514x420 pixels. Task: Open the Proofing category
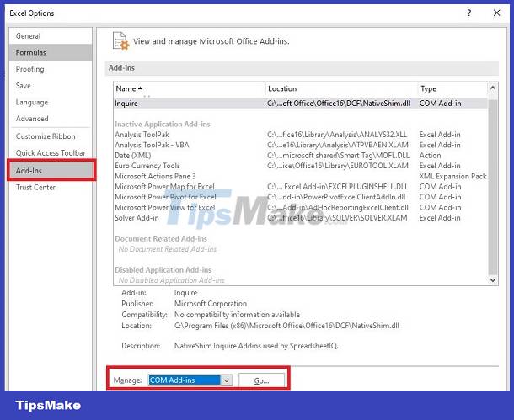(x=51, y=69)
